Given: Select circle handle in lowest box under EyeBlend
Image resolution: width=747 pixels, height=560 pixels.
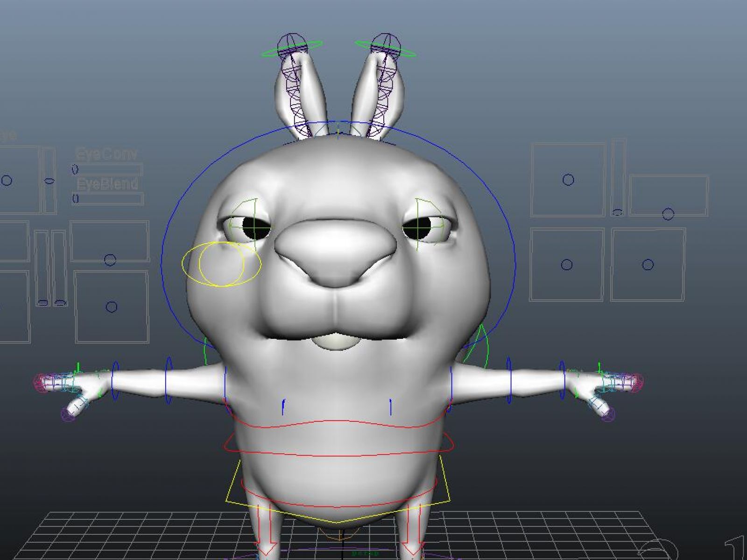Looking at the screenshot, I should point(111,307).
